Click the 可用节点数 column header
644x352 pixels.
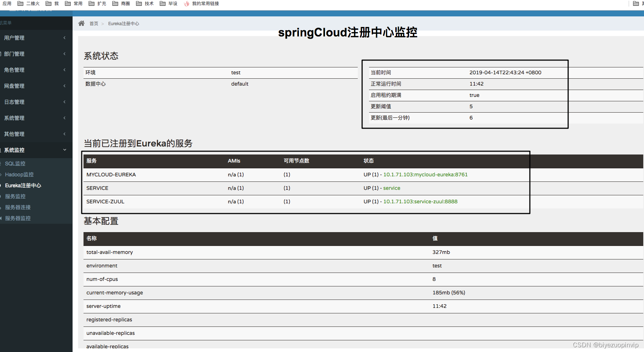coord(296,161)
